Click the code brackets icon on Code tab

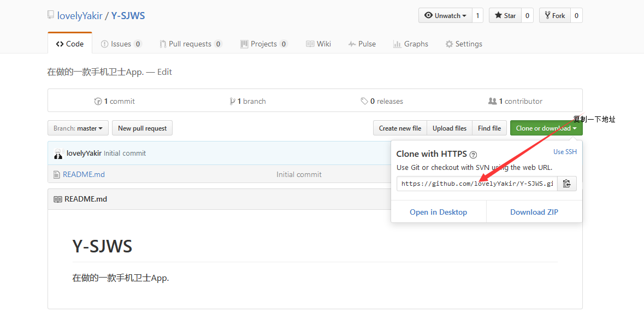60,44
